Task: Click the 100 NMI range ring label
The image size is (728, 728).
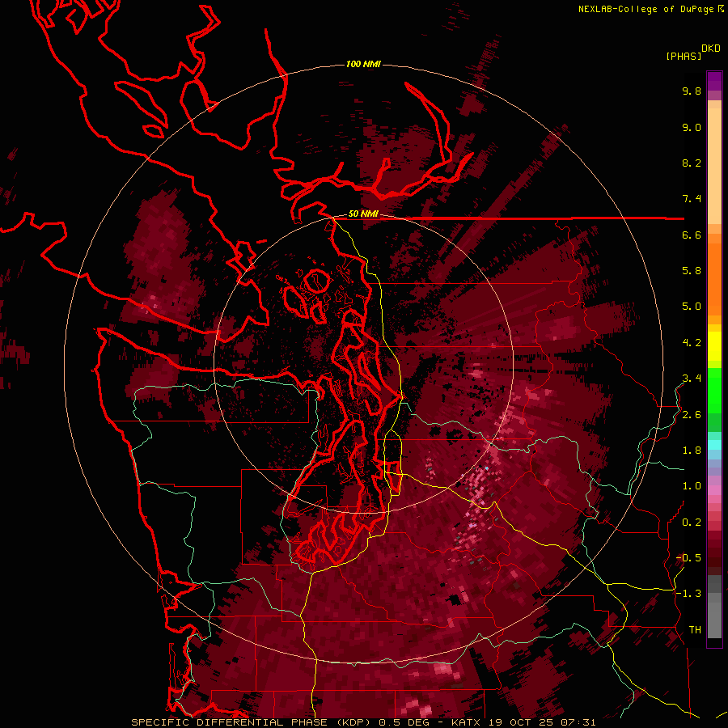Action: tap(363, 64)
